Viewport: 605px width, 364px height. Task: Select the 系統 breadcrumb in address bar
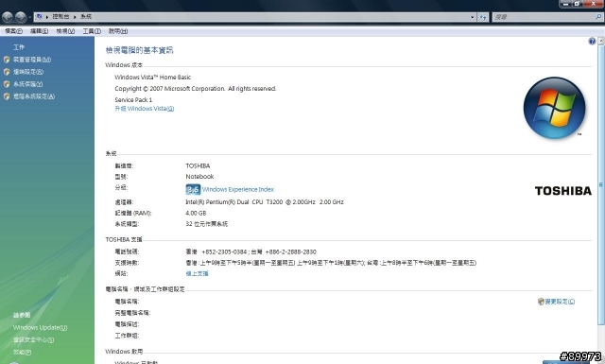coord(86,17)
